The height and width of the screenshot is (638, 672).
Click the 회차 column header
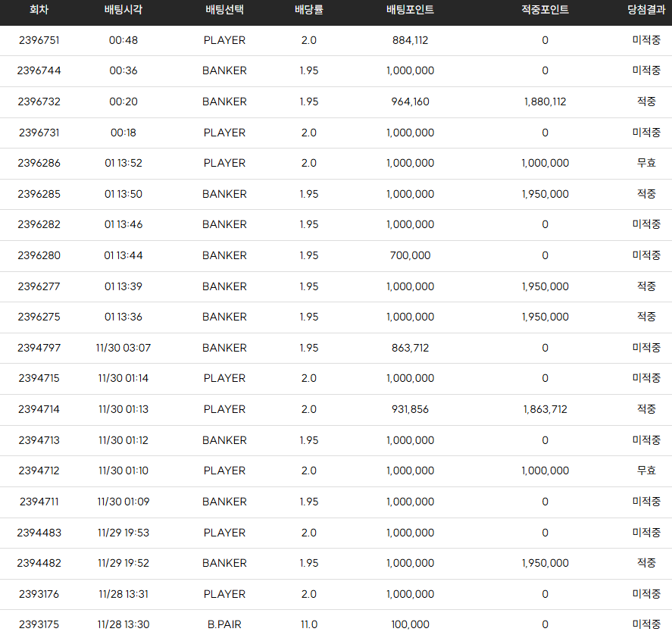(x=39, y=9)
